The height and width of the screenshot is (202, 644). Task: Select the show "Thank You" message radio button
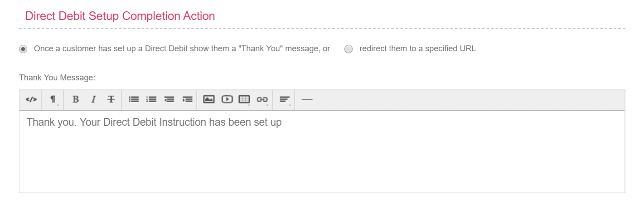click(23, 49)
